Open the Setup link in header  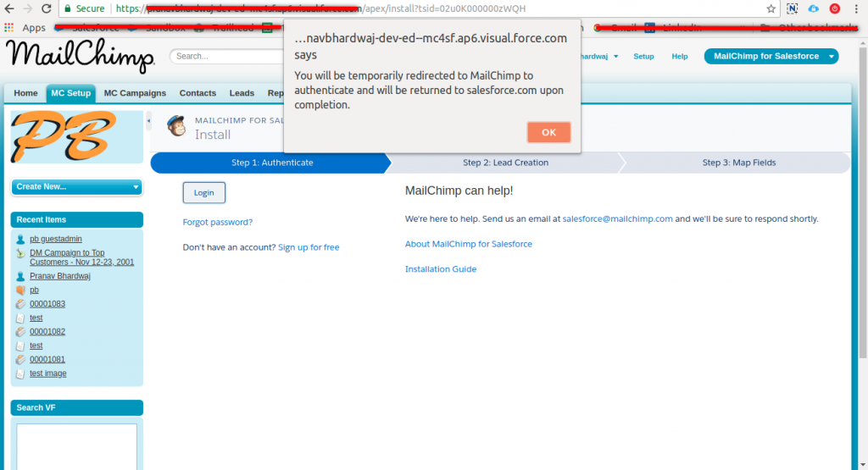click(643, 57)
